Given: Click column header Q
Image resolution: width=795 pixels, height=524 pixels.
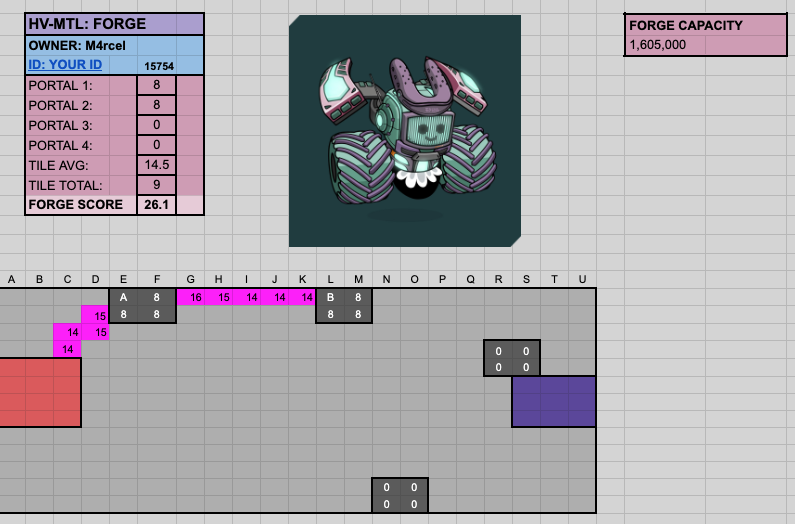Looking at the screenshot, I should click(x=470, y=279).
